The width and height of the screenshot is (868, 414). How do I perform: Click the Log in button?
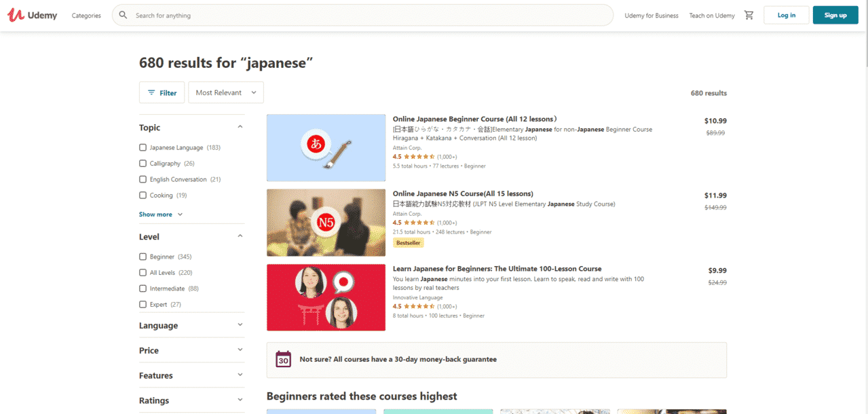(x=787, y=15)
